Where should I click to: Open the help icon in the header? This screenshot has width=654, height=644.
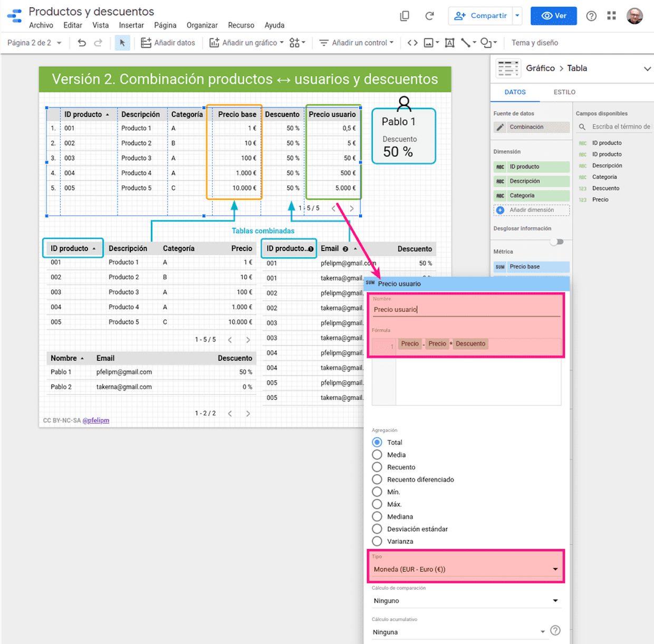click(591, 16)
